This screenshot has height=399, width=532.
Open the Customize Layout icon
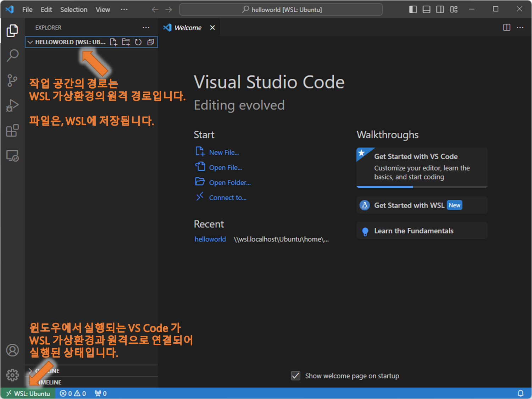[454, 10]
